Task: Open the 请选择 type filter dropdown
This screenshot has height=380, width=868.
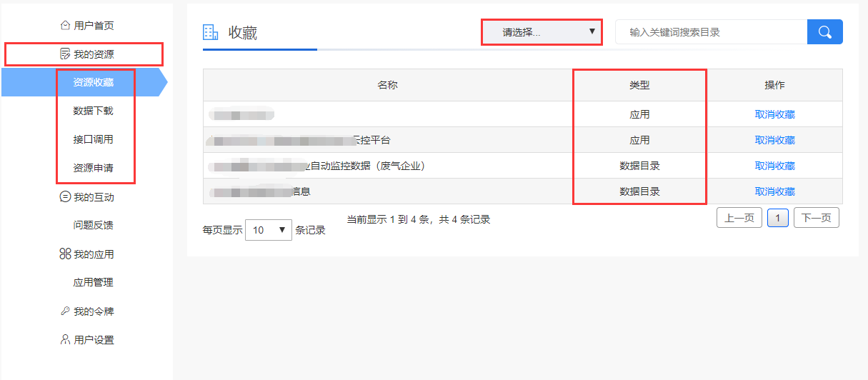Action: [541, 32]
